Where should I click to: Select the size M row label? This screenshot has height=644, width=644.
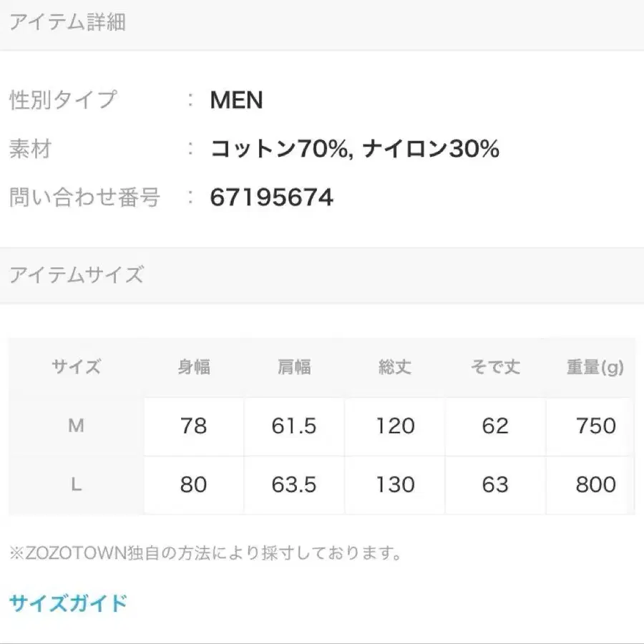point(75,426)
